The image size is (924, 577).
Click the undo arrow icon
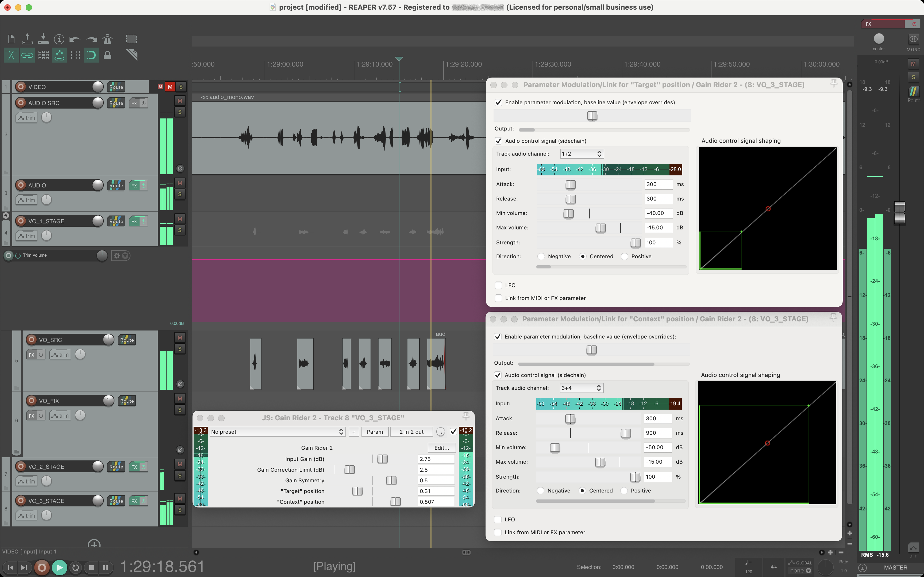[75, 39]
